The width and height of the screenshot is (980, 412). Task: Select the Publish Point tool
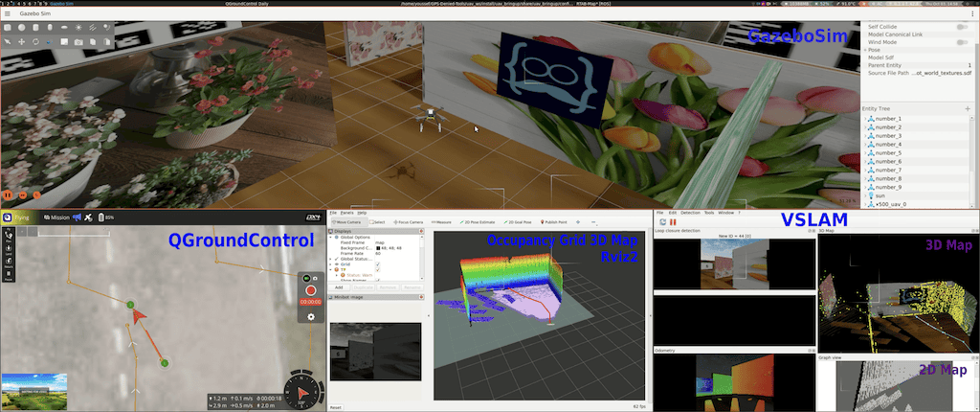[553, 222]
